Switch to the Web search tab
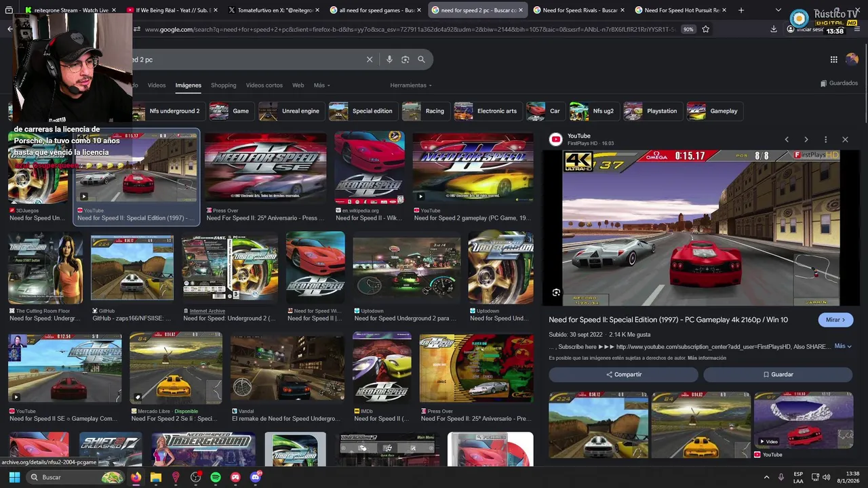This screenshot has height=488, width=868. point(298,85)
